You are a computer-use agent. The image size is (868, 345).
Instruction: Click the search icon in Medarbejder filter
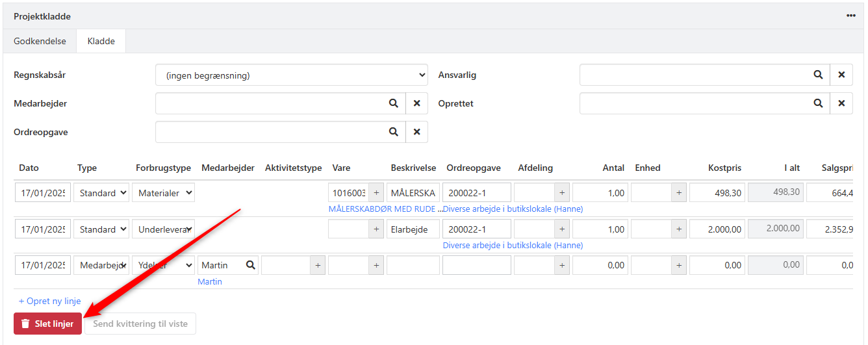(x=393, y=103)
